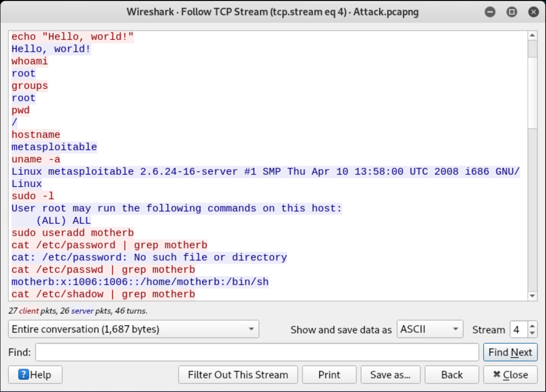Minimize the Follow TCP Stream window
The height and width of the screenshot is (392, 546).
pos(490,12)
